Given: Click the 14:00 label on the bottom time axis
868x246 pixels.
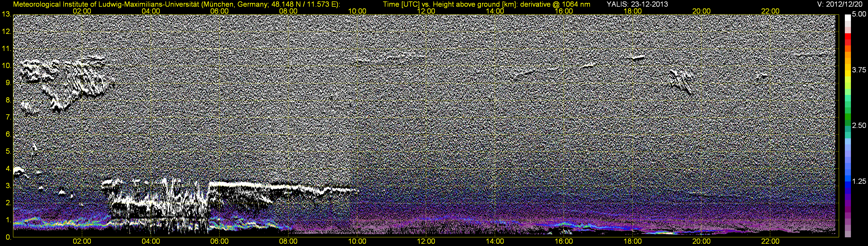Looking at the screenshot, I should click(495, 241).
